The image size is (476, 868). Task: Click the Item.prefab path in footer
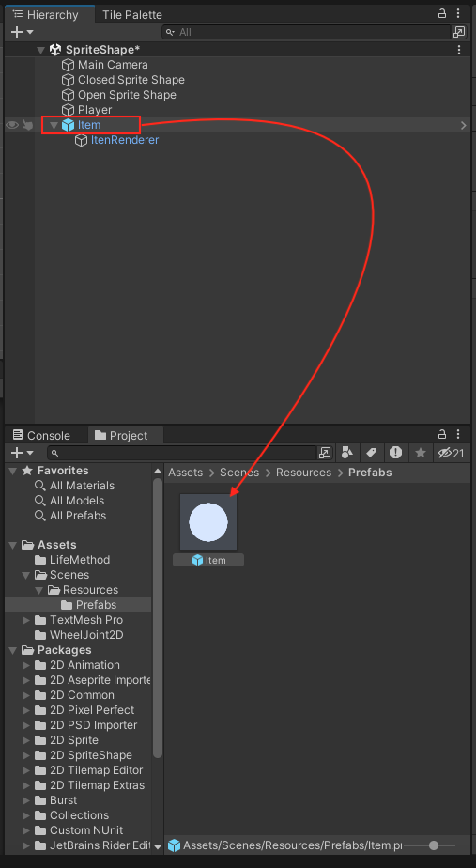coord(292,845)
